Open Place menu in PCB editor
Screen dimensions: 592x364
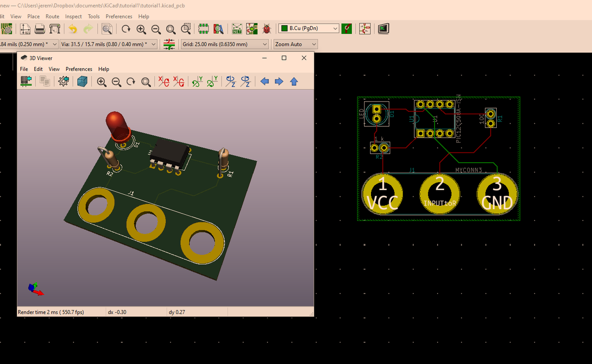click(34, 16)
